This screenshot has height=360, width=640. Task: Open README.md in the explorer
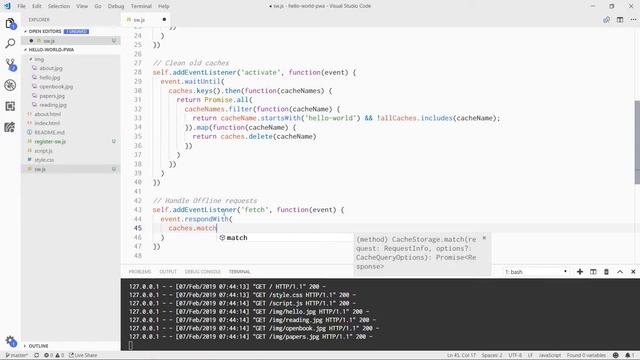coord(49,133)
